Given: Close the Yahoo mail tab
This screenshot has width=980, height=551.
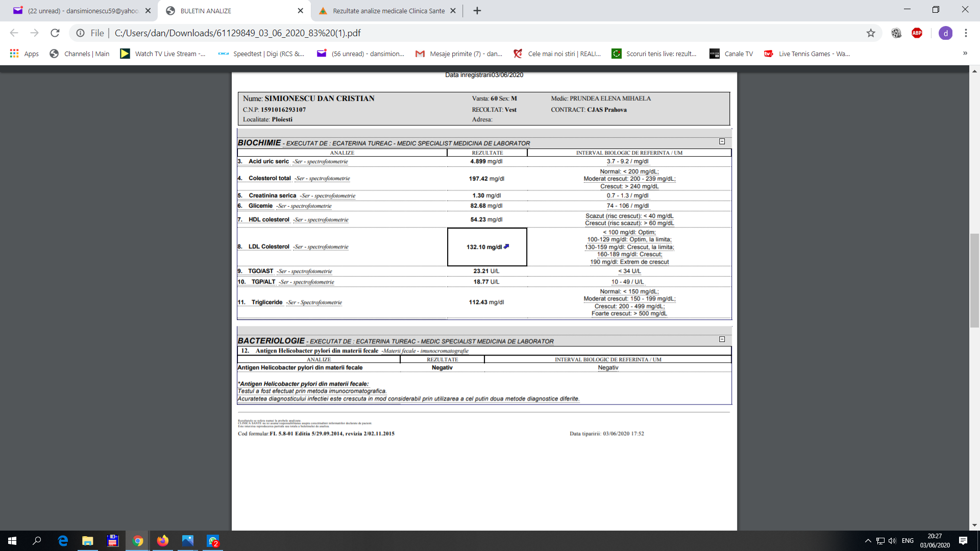Looking at the screenshot, I should [x=148, y=11].
